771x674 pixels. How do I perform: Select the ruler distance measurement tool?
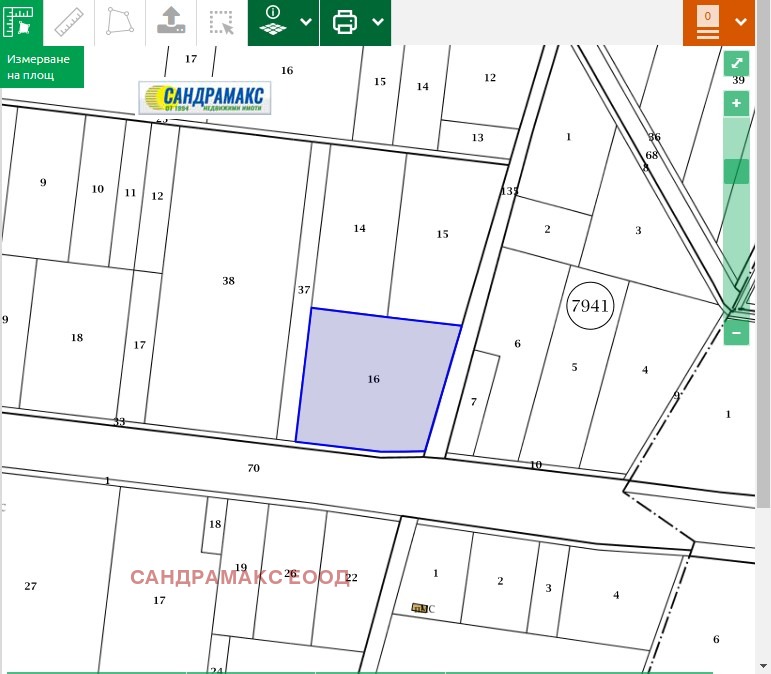[x=68, y=22]
